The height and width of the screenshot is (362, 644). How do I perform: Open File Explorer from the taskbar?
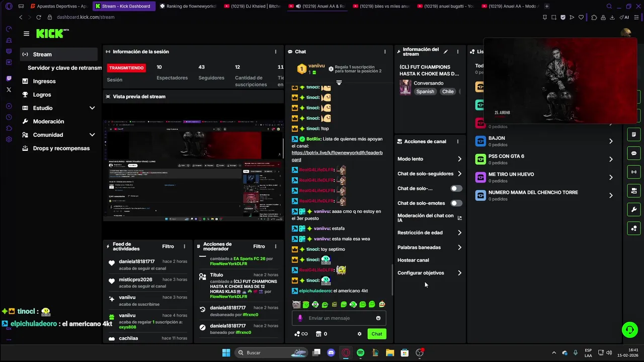[x=390, y=353]
